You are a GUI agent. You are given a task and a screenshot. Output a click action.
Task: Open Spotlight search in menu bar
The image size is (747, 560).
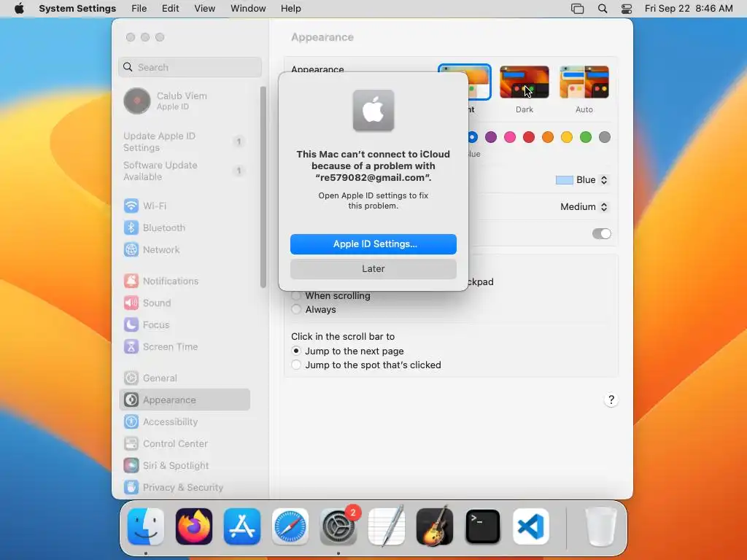pyautogui.click(x=603, y=9)
